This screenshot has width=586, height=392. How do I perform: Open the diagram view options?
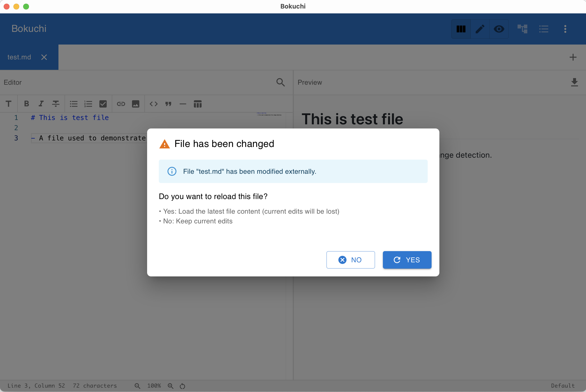coord(522,29)
